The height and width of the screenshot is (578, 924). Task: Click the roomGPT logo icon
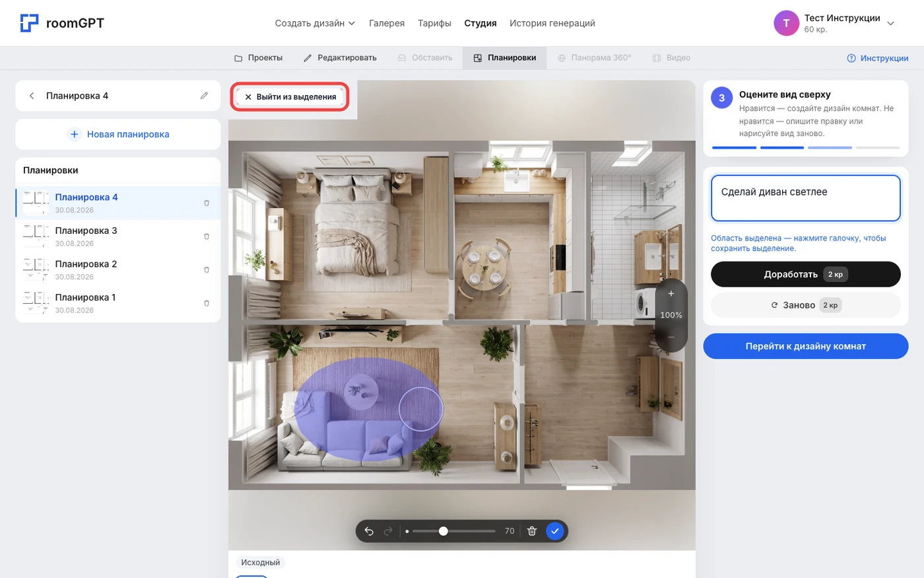pos(29,23)
